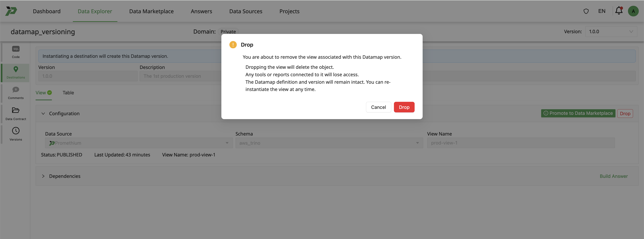Open the Version 1.0.0 dropdown

tap(611, 32)
